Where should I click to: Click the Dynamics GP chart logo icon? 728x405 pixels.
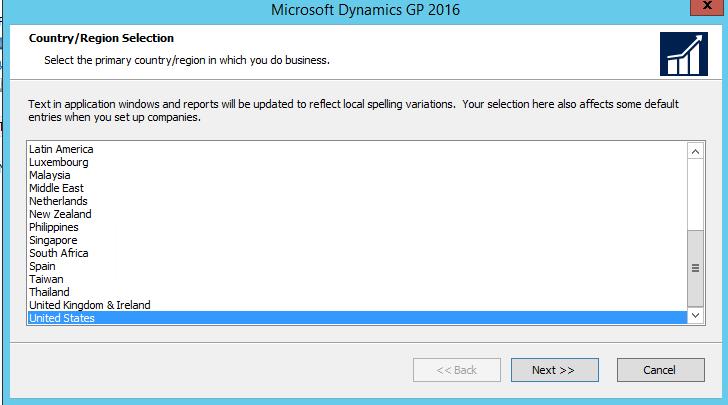tap(683, 54)
